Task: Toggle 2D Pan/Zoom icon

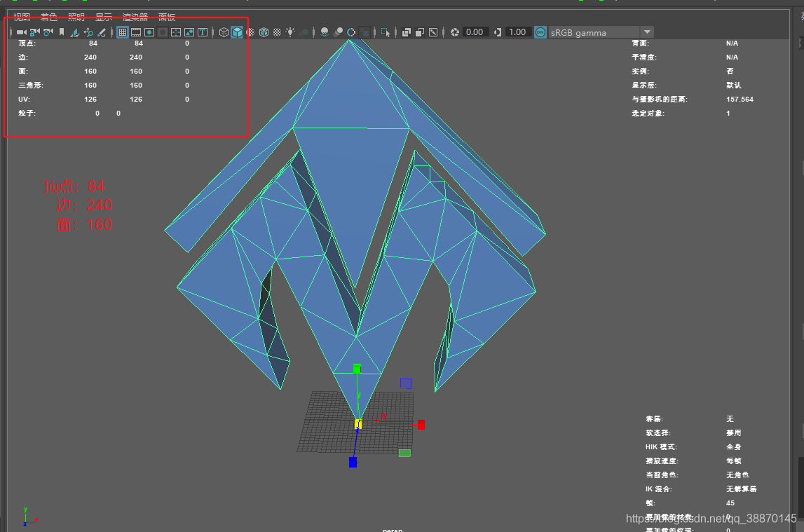Action: click(88, 32)
